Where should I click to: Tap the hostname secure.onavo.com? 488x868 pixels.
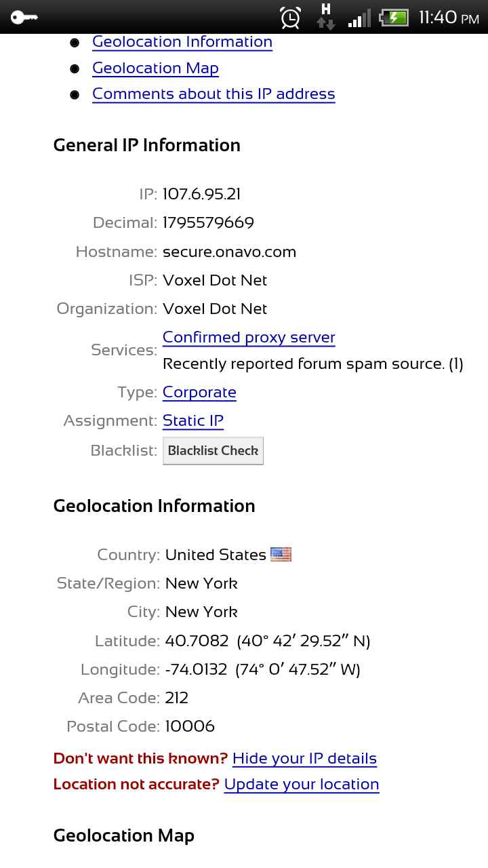pos(229,252)
